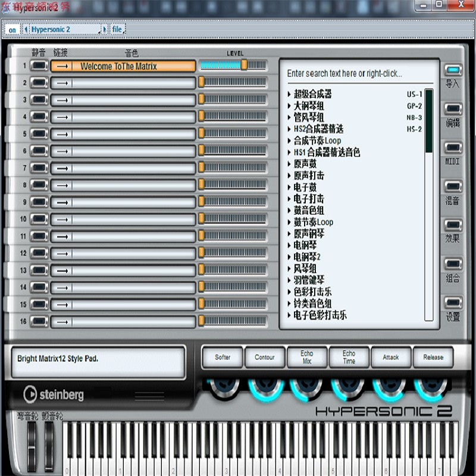Select the 风琴组 category
476x476 pixels.
tap(305, 269)
